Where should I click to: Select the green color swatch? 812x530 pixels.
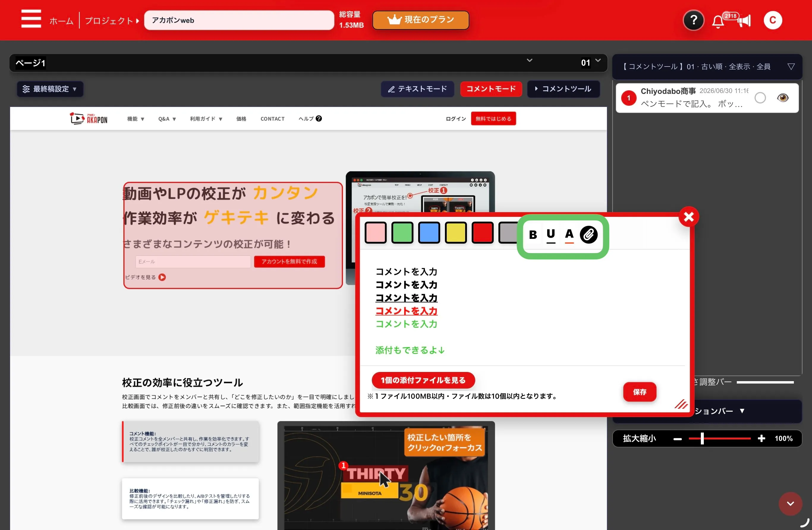click(x=402, y=233)
